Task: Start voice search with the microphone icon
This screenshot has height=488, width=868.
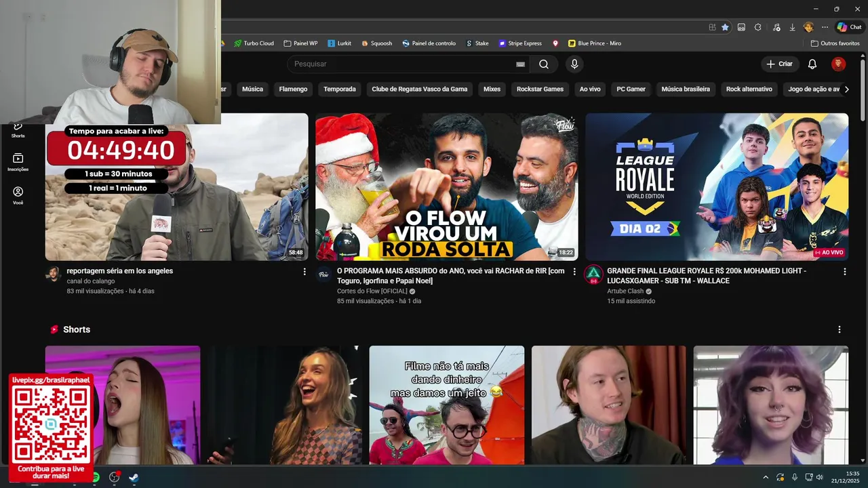Action: [x=574, y=64]
